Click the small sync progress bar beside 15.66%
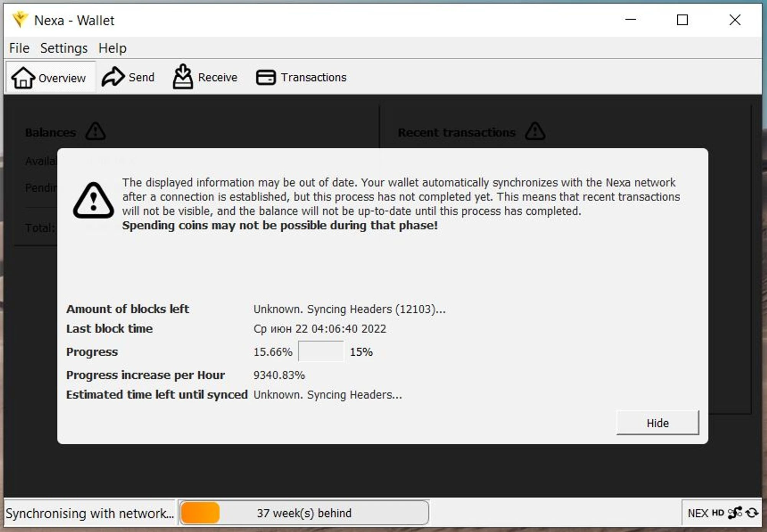The height and width of the screenshot is (532, 767). (321, 351)
